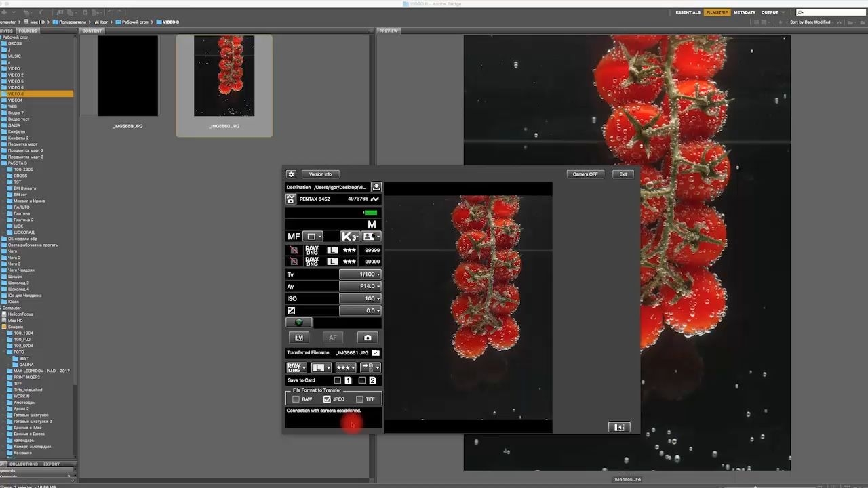Image resolution: width=868 pixels, height=488 pixels.
Task: Switch to the Essentials workspace
Action: 688,12
